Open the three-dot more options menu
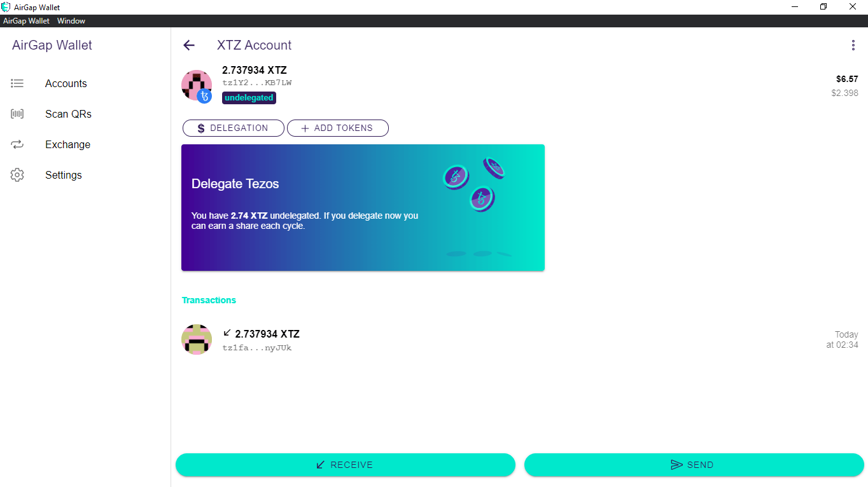This screenshot has width=868, height=487. 853,45
